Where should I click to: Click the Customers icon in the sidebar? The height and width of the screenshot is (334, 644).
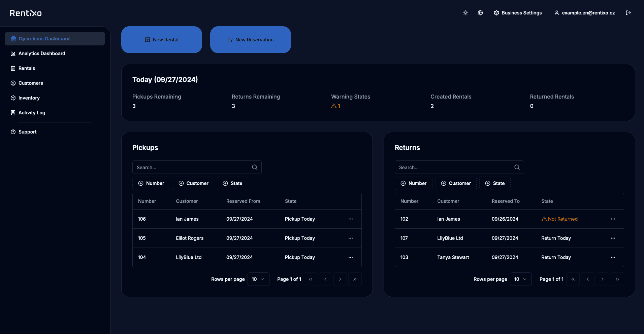(13, 83)
